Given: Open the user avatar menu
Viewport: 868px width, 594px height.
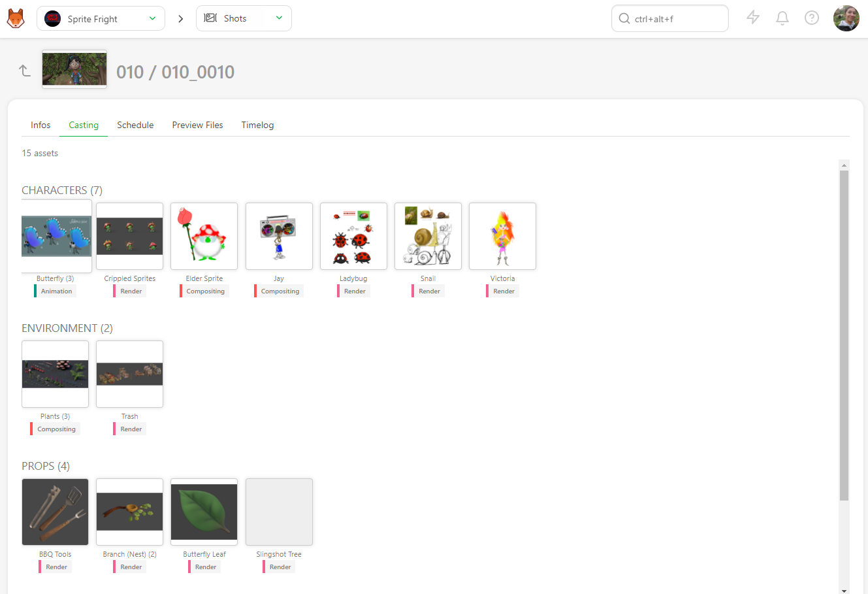Looking at the screenshot, I should click(846, 18).
